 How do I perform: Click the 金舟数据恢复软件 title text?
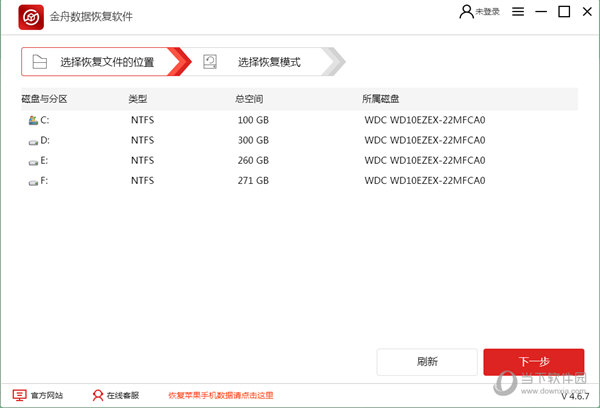(x=91, y=17)
